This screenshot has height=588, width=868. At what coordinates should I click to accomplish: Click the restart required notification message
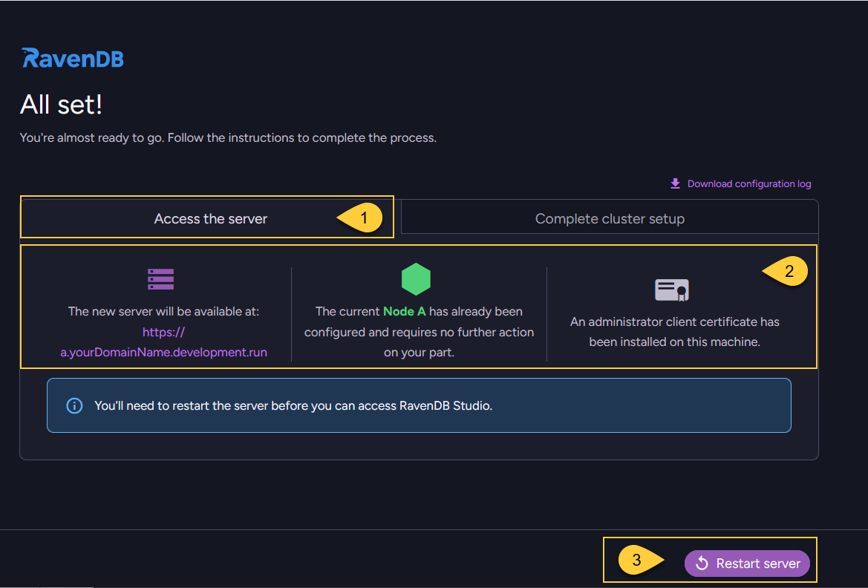[x=293, y=406]
